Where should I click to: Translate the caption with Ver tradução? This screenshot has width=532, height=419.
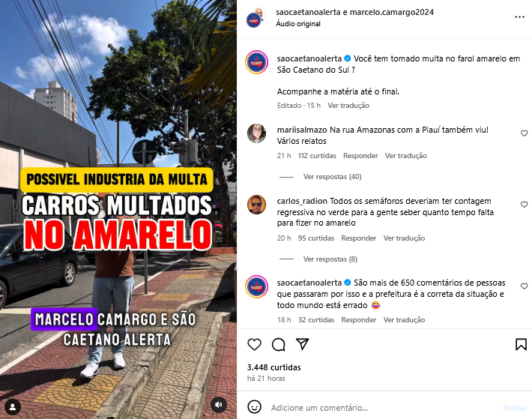pos(348,106)
